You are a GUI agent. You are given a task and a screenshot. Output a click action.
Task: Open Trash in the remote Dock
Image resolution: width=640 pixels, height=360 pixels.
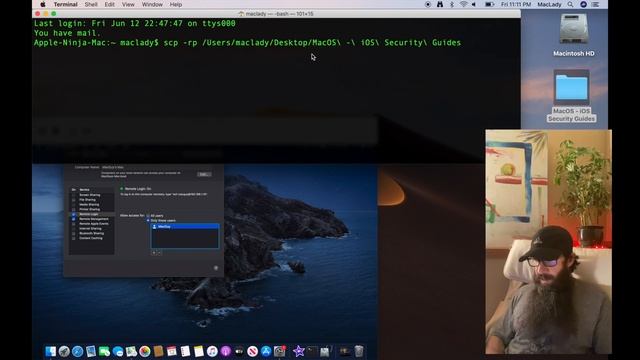click(x=359, y=351)
